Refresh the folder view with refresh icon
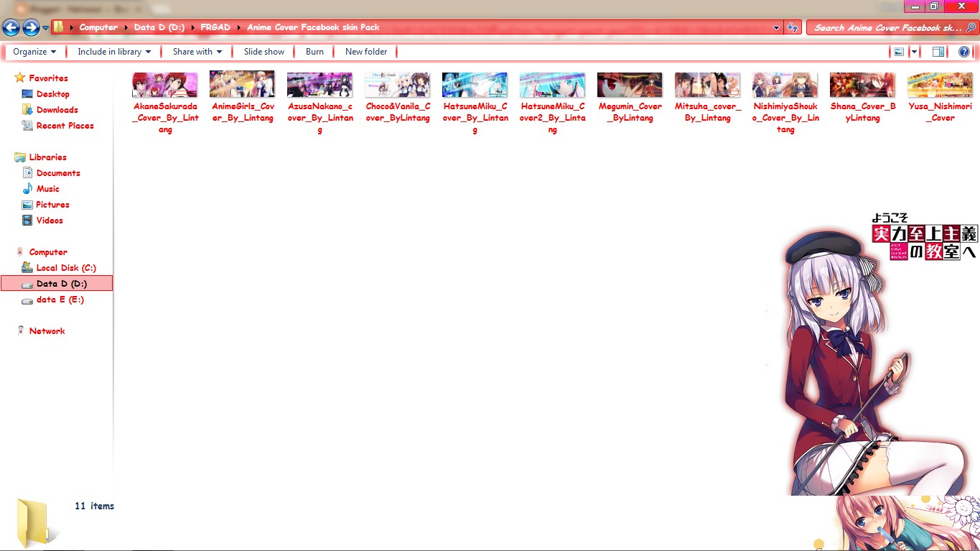Image resolution: width=980 pixels, height=551 pixels. point(791,27)
